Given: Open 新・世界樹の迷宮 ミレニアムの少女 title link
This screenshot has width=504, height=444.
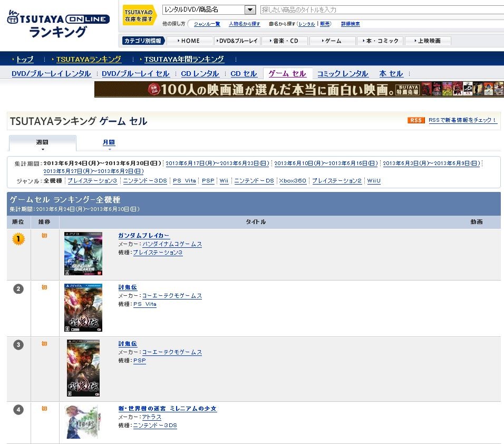Looking at the screenshot, I should pyautogui.click(x=168, y=409).
